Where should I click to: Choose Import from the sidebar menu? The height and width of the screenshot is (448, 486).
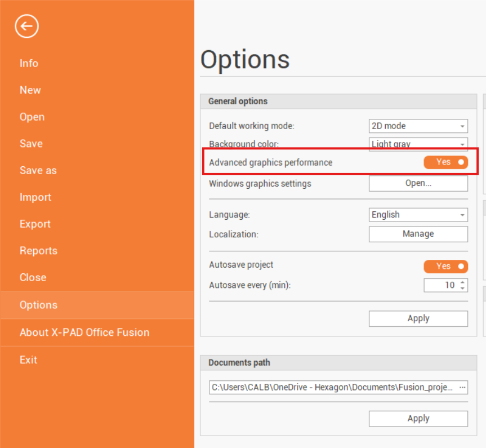tap(35, 197)
